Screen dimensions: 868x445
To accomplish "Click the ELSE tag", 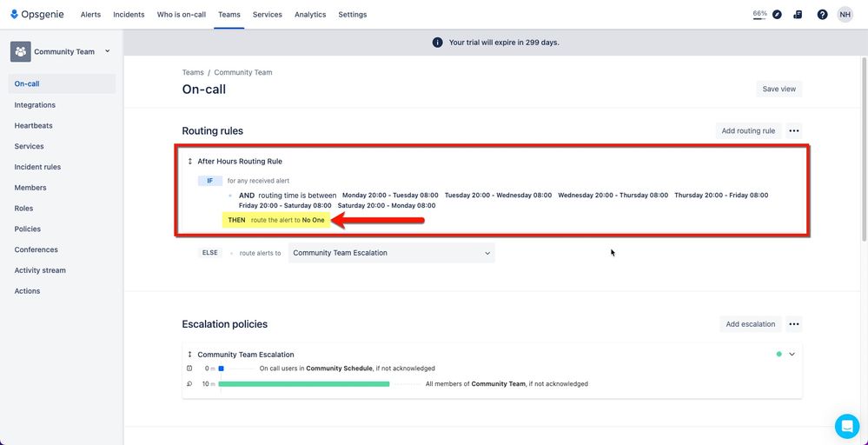I will coord(209,253).
